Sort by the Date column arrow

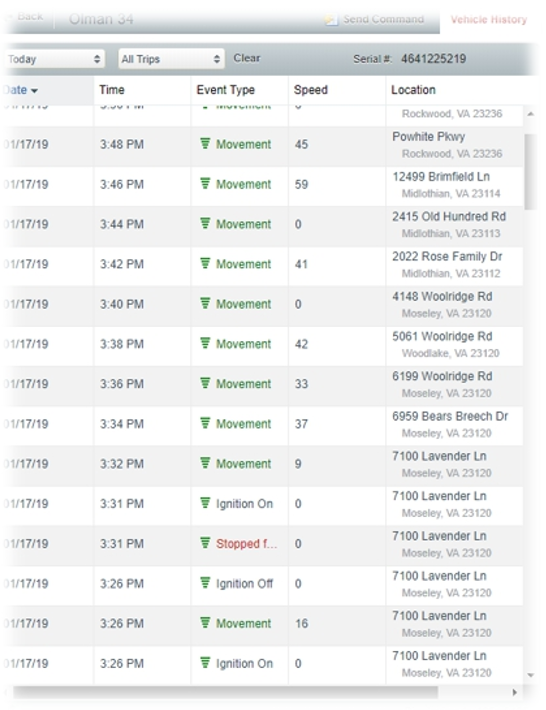pyautogui.click(x=34, y=91)
